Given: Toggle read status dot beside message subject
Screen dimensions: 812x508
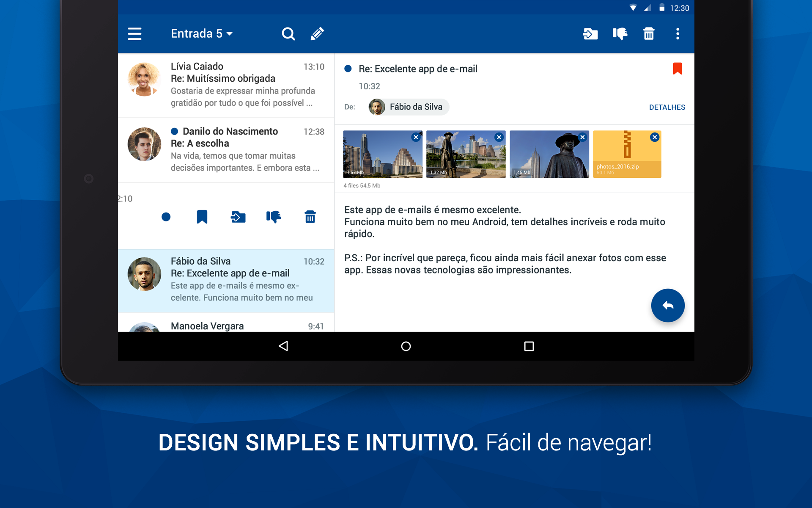Looking at the screenshot, I should (348, 69).
